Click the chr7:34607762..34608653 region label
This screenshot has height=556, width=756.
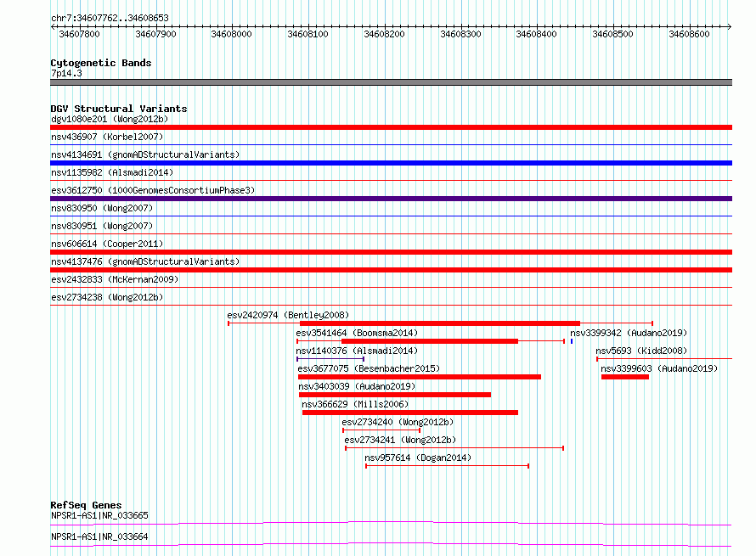[110, 19]
